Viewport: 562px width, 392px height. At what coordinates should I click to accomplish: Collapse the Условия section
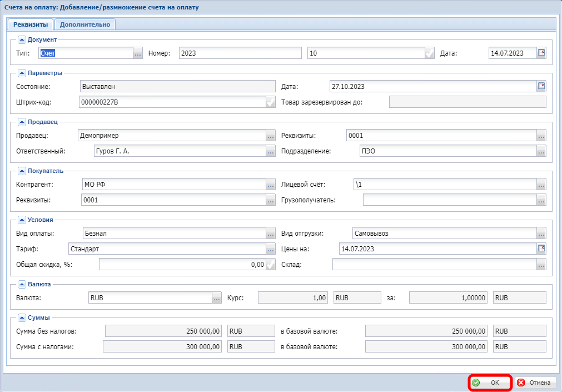[22, 220]
